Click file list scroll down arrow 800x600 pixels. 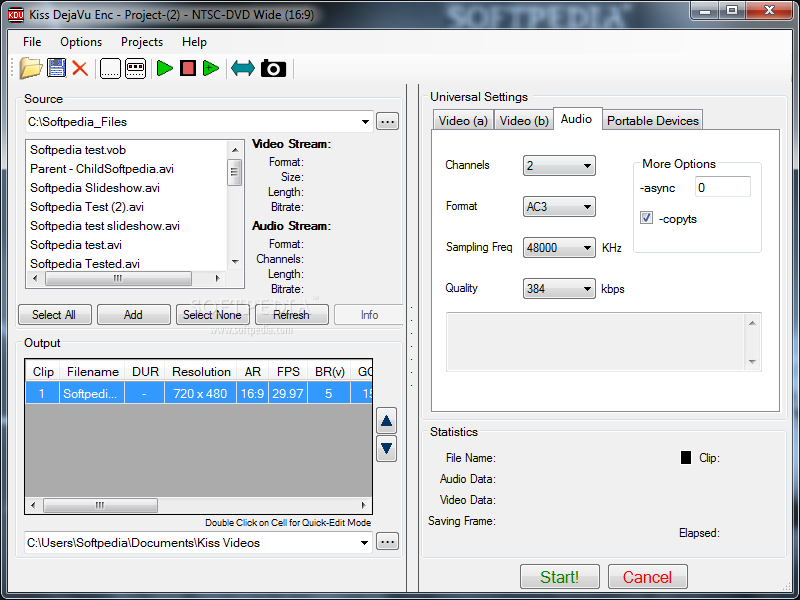(x=235, y=261)
